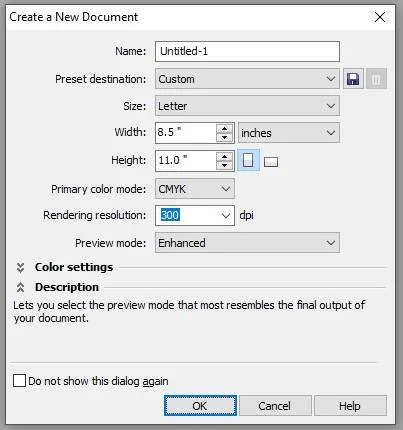The width and height of the screenshot is (403, 430).
Task: Confirm with the OK button
Action: pyautogui.click(x=200, y=406)
